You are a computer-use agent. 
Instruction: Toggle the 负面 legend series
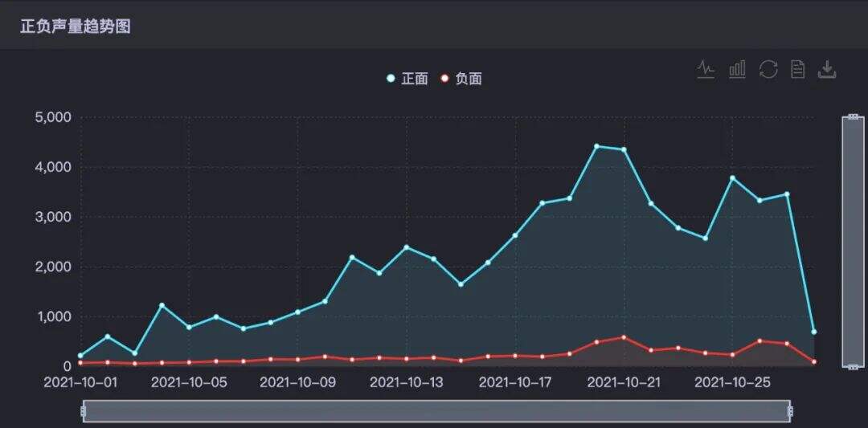(461, 79)
